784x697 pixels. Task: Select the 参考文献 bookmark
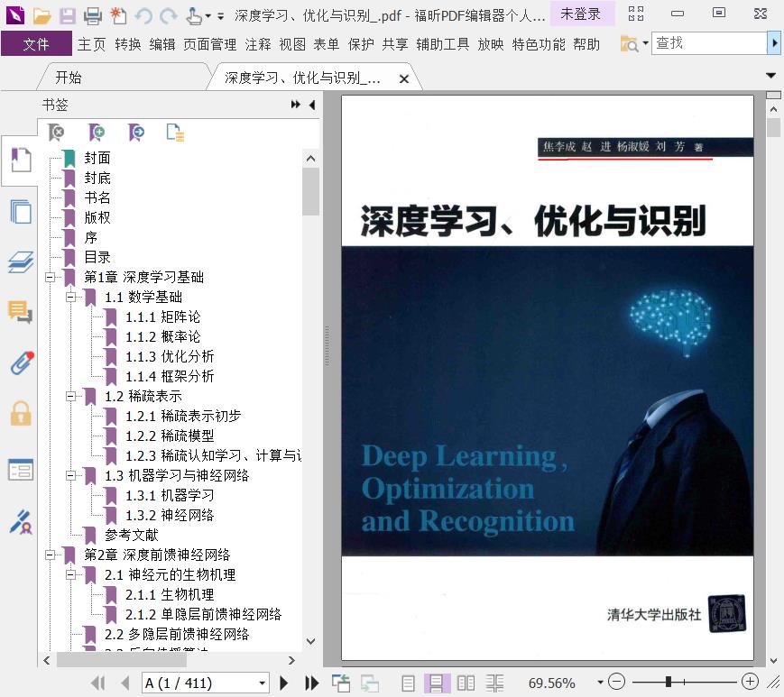coord(132,535)
